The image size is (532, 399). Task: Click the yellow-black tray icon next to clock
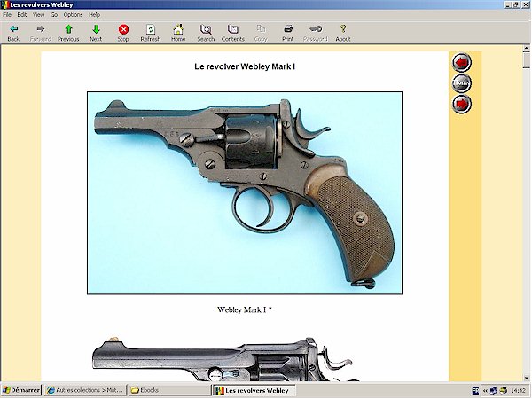point(504,391)
